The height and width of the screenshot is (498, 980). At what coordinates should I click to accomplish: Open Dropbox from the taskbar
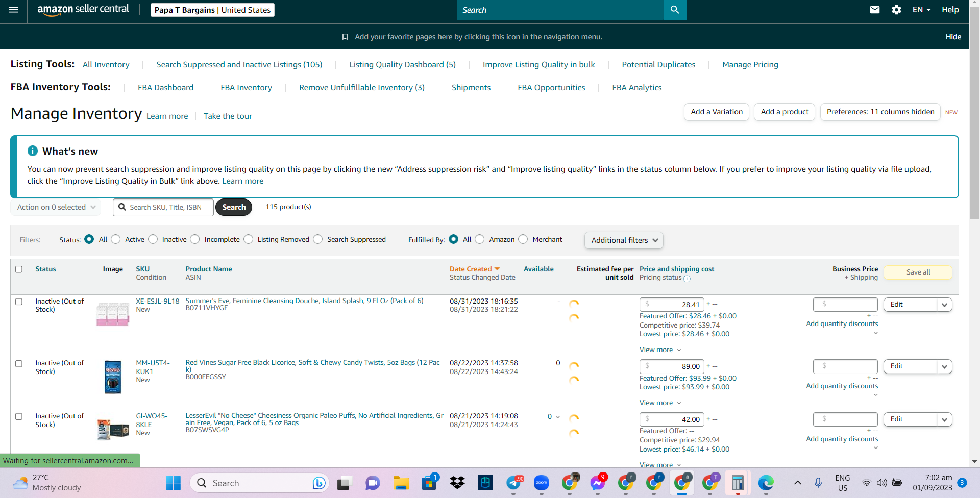(x=457, y=483)
